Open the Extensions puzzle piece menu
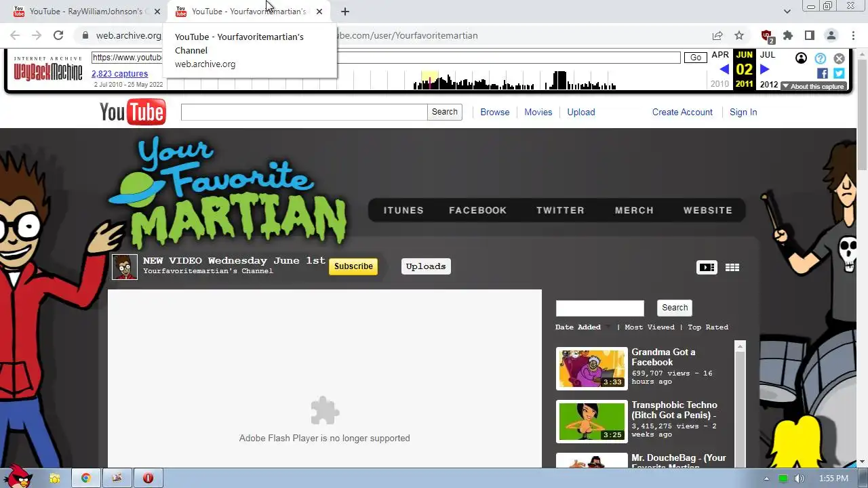The width and height of the screenshot is (868, 488). click(788, 35)
